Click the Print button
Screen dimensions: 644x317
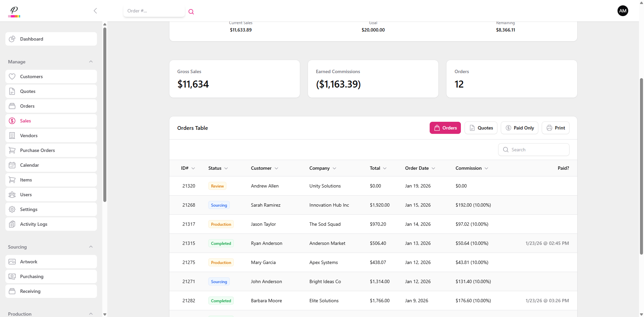555,128
